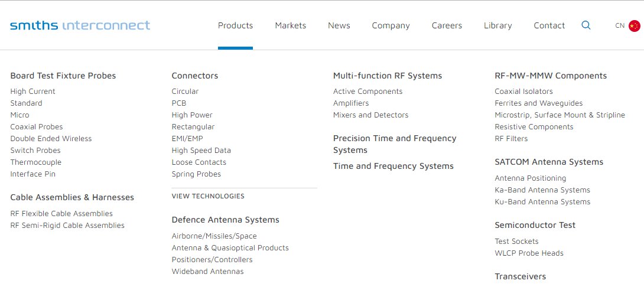This screenshot has height=297, width=644.
Task: Select RF Flexible Cable Assemblies
Action: pos(61,214)
